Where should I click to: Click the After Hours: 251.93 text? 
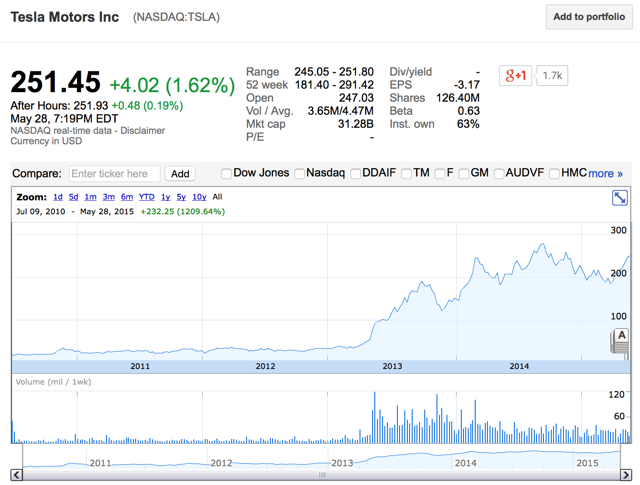(x=59, y=106)
